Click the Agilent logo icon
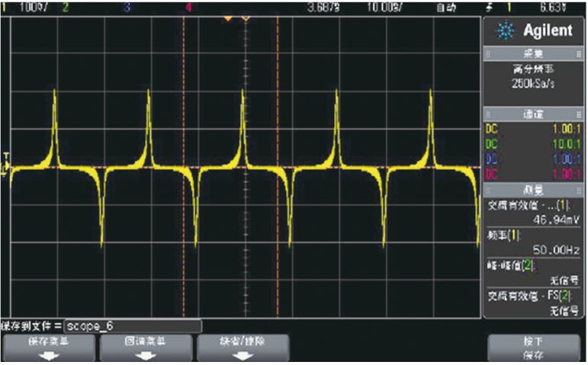This screenshot has width=588, height=365. [505, 31]
